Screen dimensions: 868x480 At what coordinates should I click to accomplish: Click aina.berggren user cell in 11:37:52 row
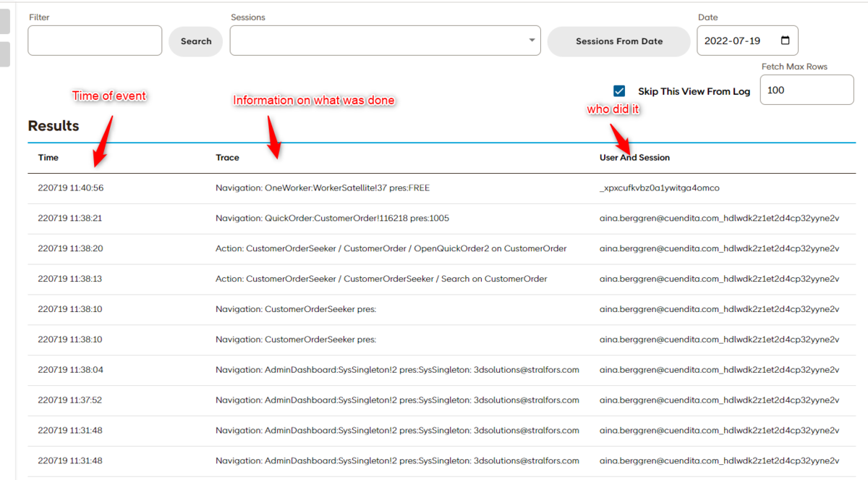click(x=719, y=400)
